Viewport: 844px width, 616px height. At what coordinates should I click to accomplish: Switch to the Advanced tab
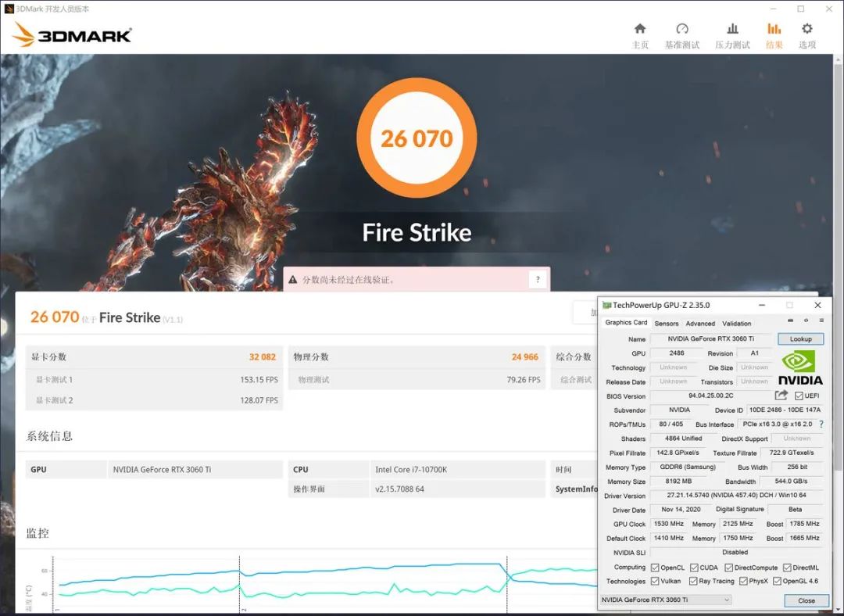[x=700, y=324]
